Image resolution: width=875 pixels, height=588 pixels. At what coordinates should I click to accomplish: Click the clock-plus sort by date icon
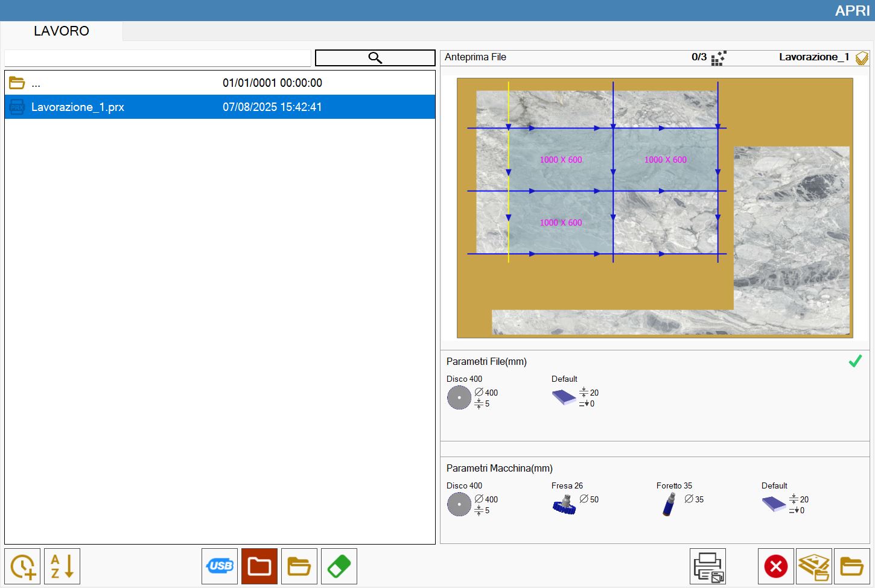[x=22, y=566]
